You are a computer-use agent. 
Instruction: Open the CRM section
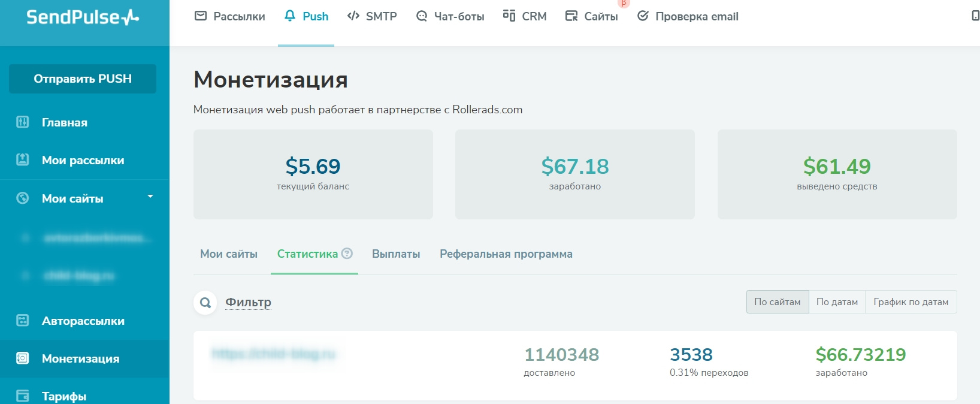tap(525, 16)
